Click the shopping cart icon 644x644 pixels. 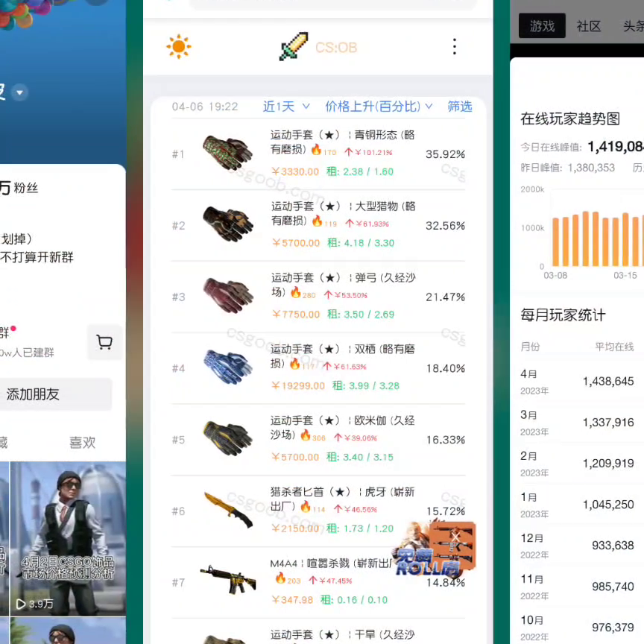click(x=104, y=342)
